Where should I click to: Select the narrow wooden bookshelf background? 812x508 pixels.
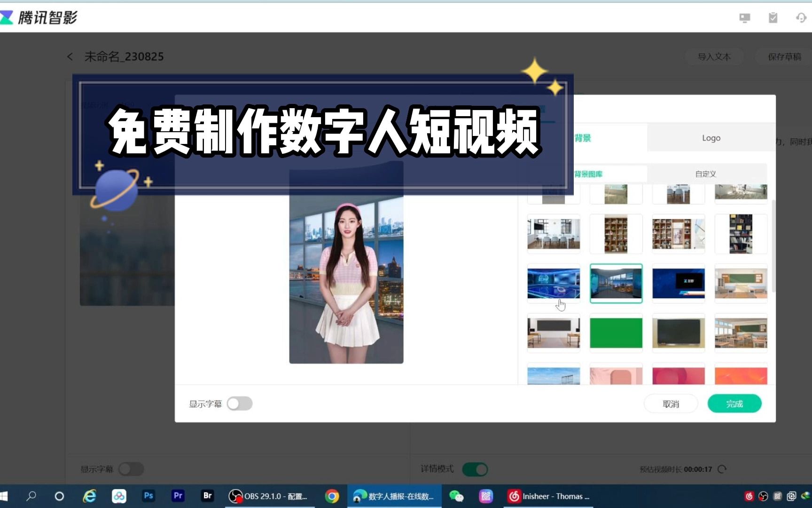pyautogui.click(x=616, y=234)
